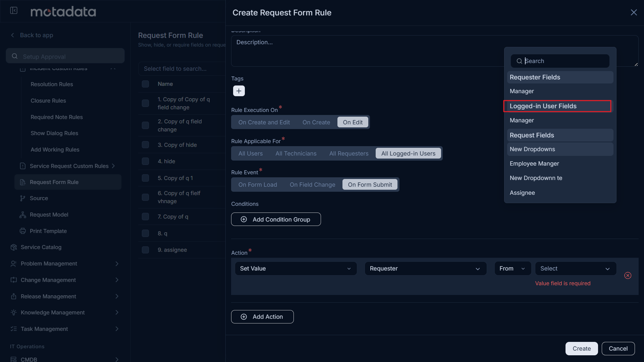644x362 pixels.
Task: Toggle the select-all checkbox beside Name
Action: click(x=145, y=84)
